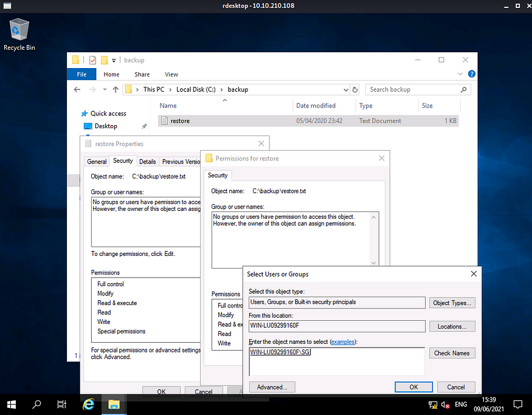Cancel the Select Users or Groups dialog
Image resolution: width=532 pixels, height=415 pixels.
456,387
